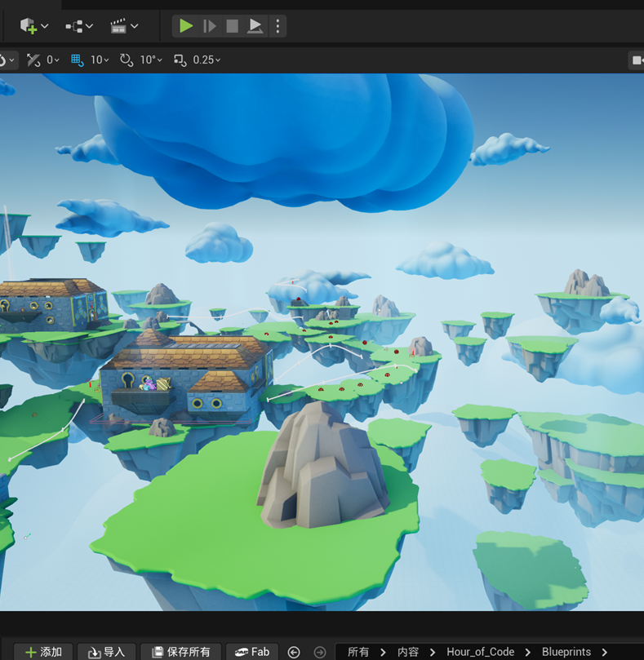Click the 导入 (Import) button

coord(106,652)
